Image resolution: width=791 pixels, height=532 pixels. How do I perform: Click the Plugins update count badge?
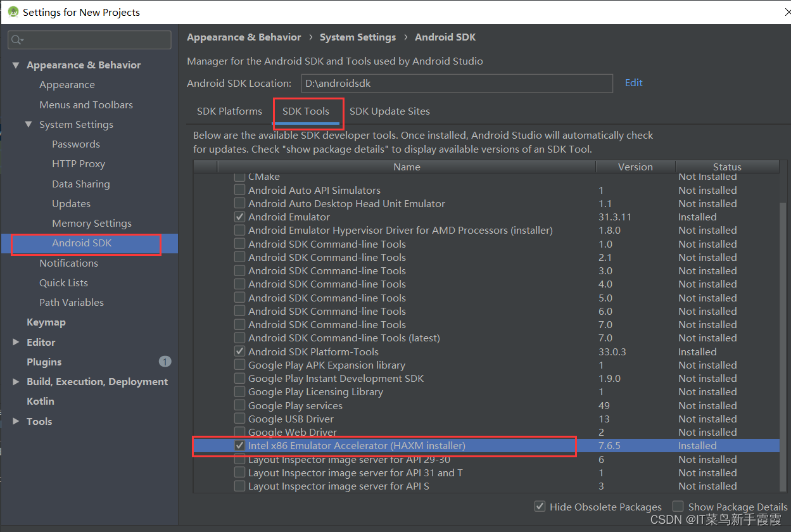(165, 362)
